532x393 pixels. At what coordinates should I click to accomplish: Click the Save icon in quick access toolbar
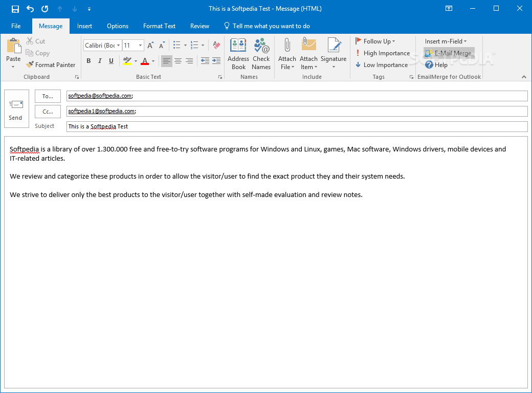coord(15,9)
